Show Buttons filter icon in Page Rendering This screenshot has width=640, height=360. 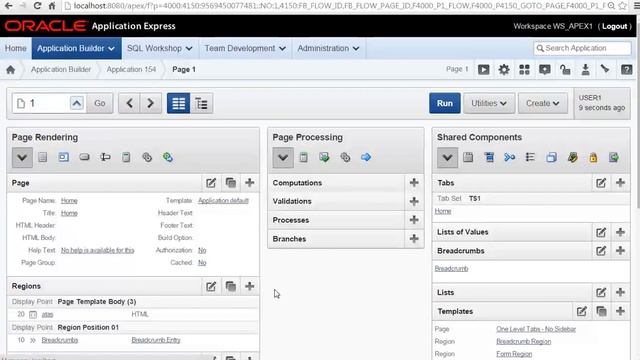[x=84, y=158]
